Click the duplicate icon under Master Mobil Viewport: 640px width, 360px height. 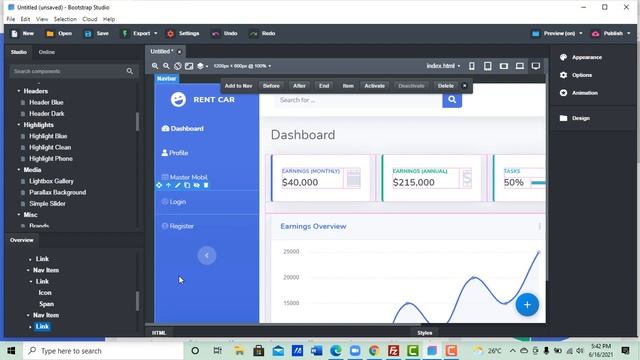pyautogui.click(x=187, y=185)
